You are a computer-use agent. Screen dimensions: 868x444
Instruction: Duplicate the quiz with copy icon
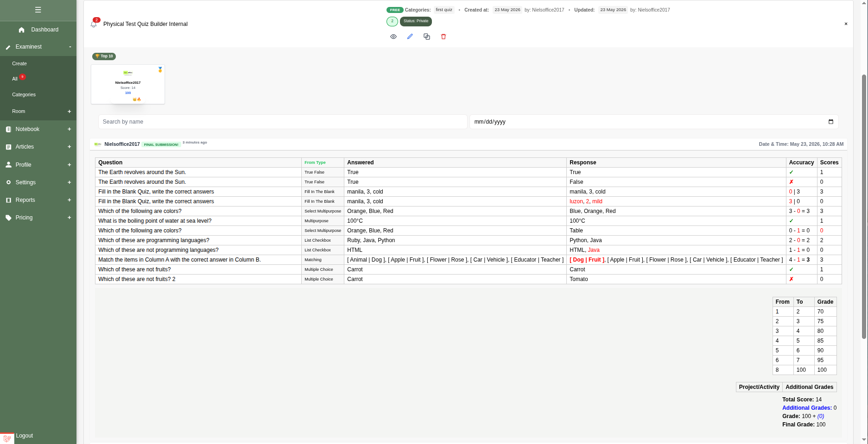(x=427, y=37)
